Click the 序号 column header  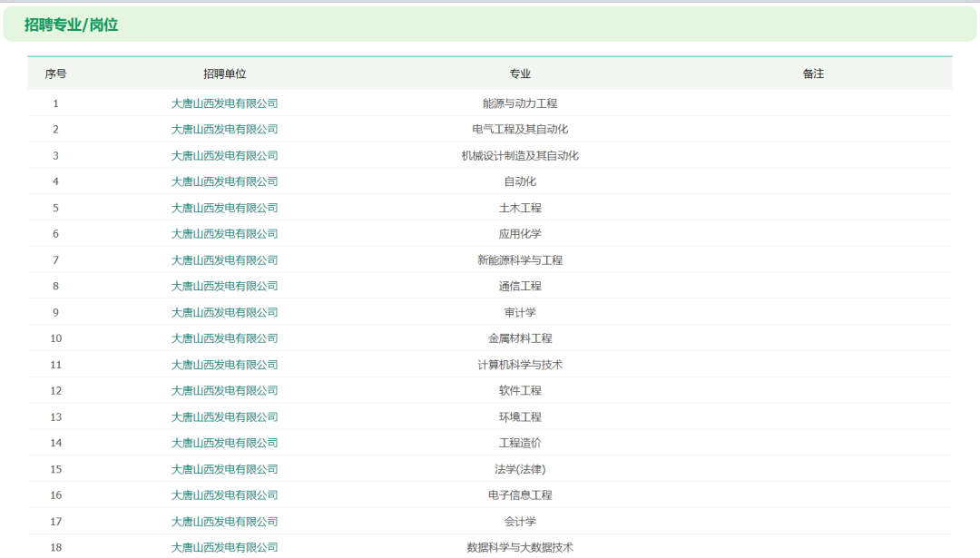pyautogui.click(x=55, y=73)
